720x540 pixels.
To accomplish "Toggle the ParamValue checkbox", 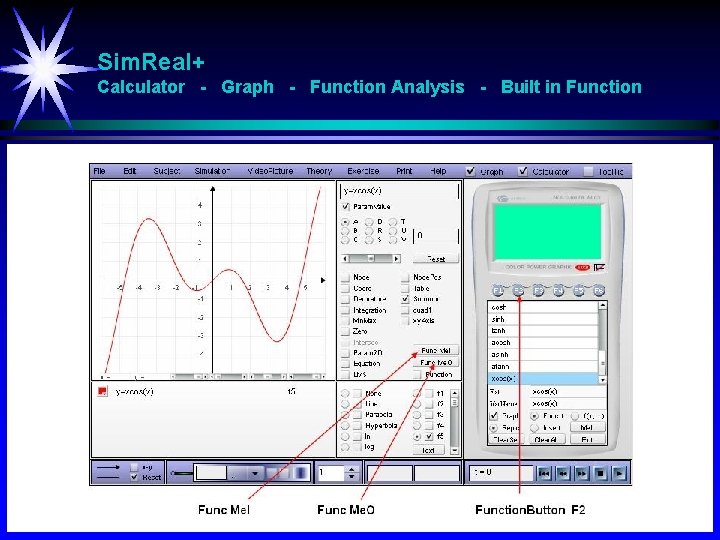I will click(346, 207).
